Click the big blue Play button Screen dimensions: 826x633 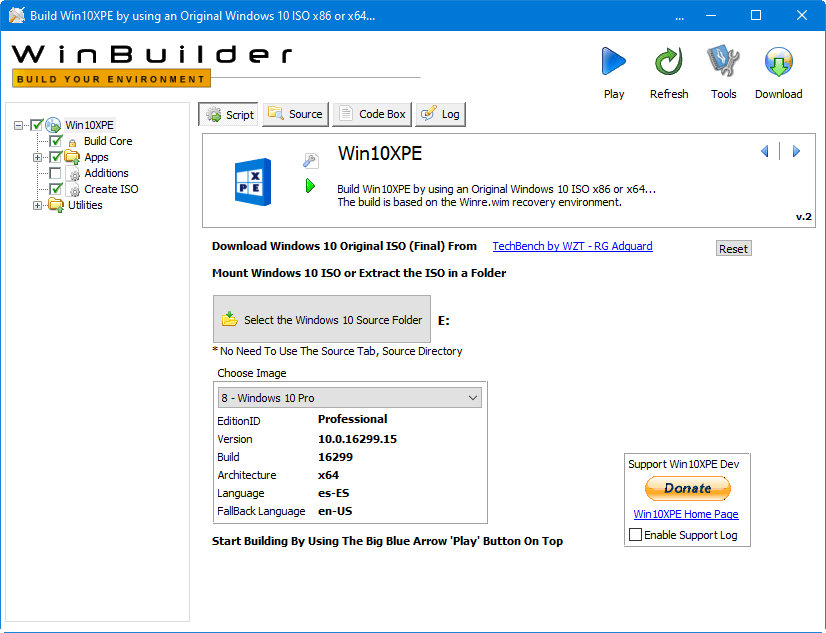pos(613,63)
